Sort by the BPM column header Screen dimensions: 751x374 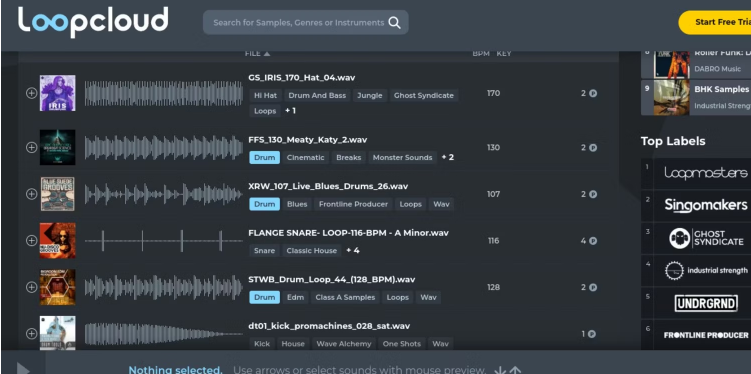(481, 54)
